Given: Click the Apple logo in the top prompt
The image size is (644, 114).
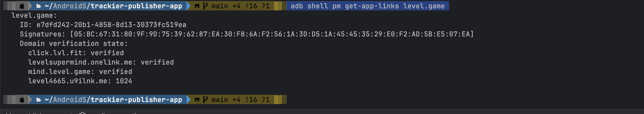Looking at the screenshot, I should (x=22, y=6).
